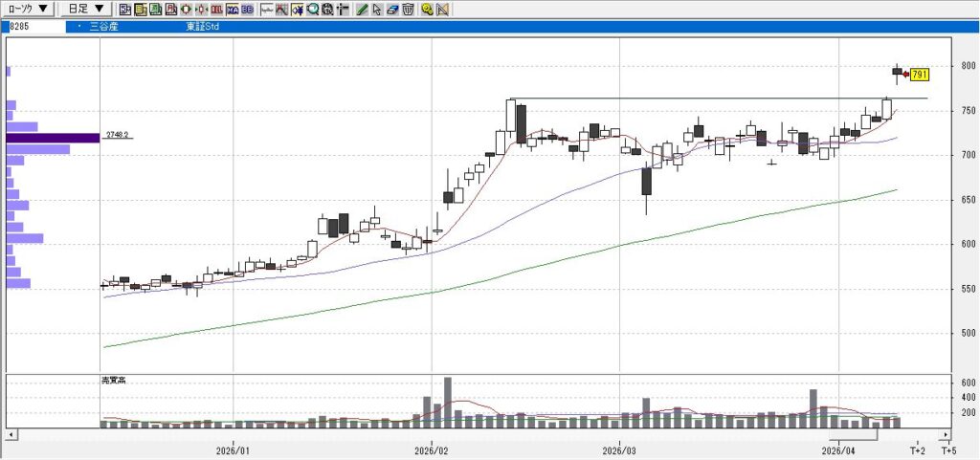Click the left scroll arrow of chart scrollbar
Viewport: 980px width, 460px height.
click(x=10, y=435)
